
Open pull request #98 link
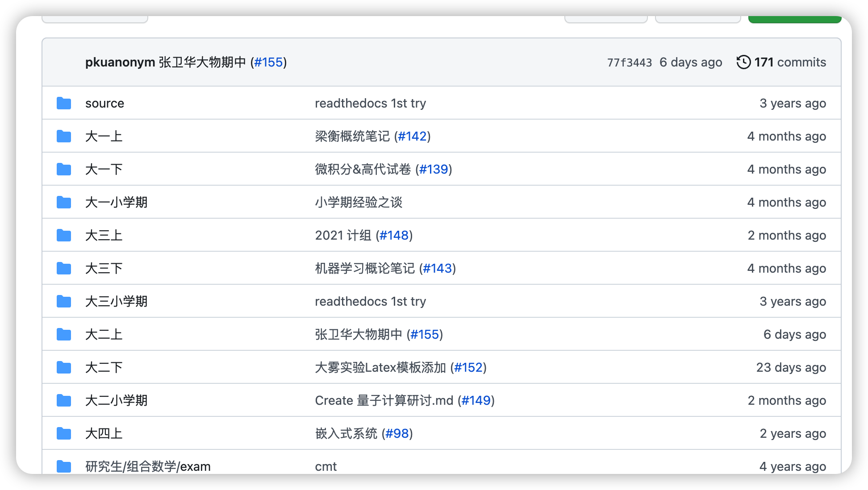[x=397, y=433]
